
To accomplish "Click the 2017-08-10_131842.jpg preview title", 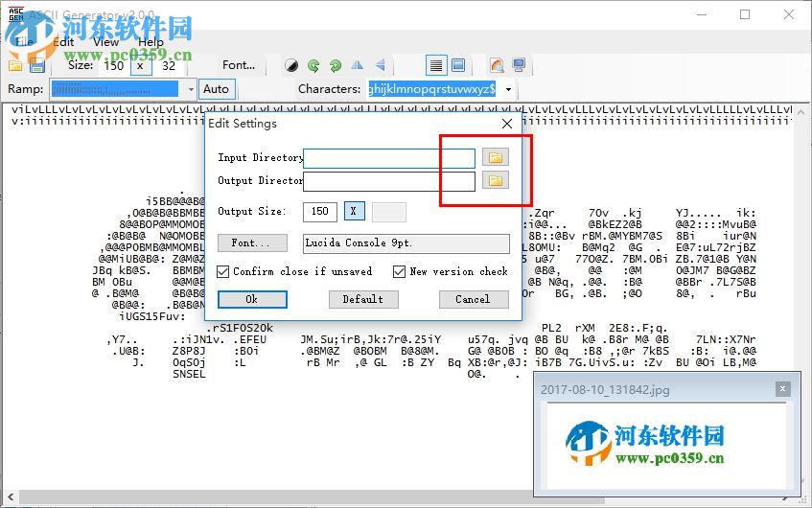I will click(x=605, y=390).
